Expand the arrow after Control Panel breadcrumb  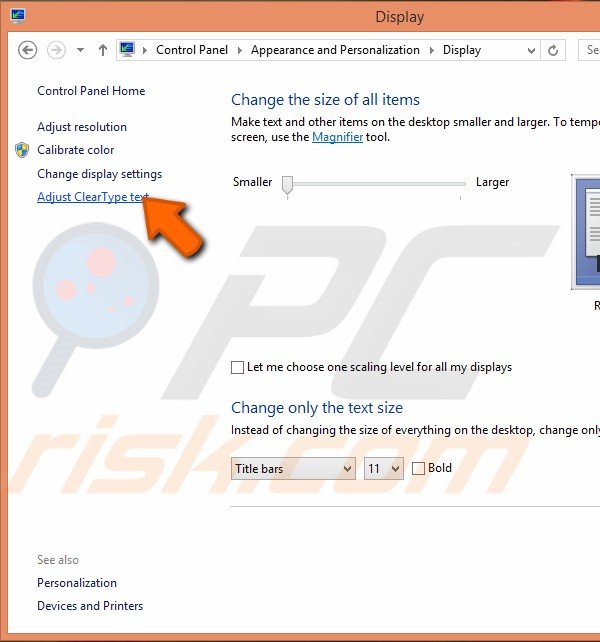pos(240,50)
